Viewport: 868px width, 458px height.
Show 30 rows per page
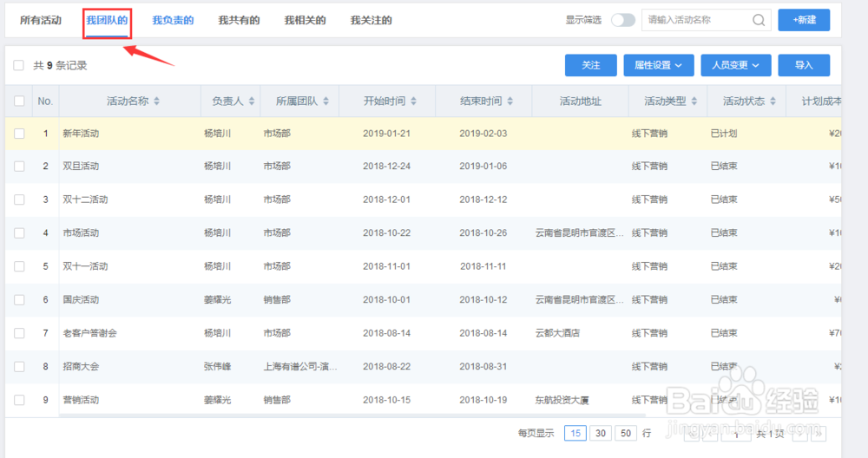[601, 433]
